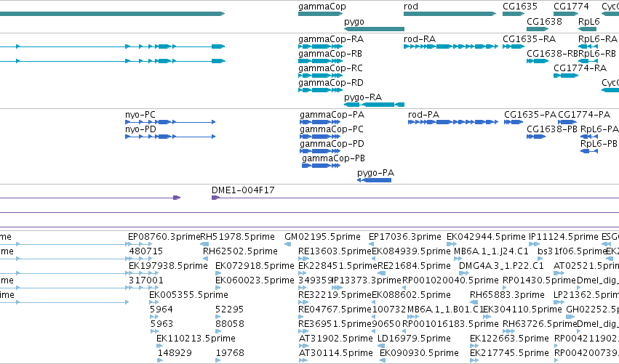The height and width of the screenshot is (364, 619).
Task: Select the rod-RA transcript
Action: (x=420, y=39)
